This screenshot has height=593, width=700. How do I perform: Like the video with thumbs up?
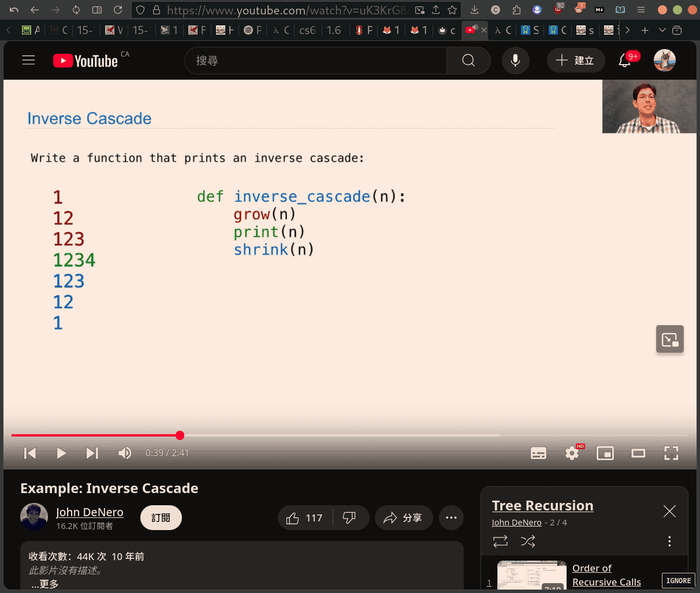pos(304,518)
